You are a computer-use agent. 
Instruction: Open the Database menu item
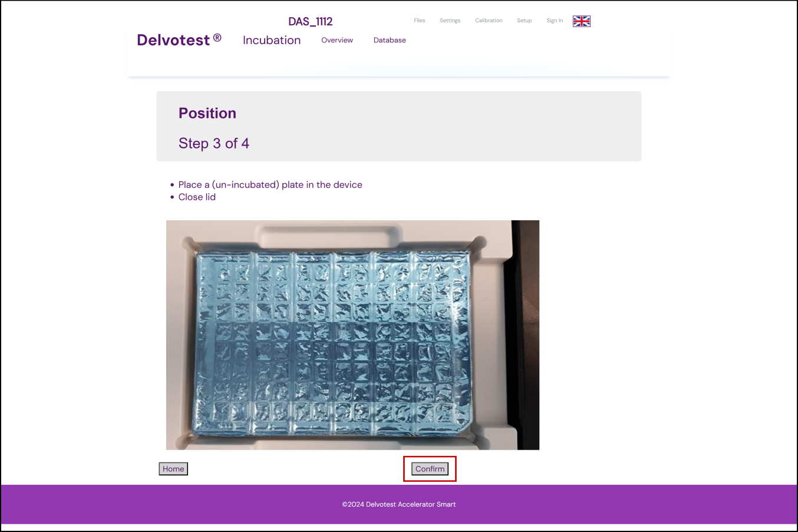tap(390, 40)
